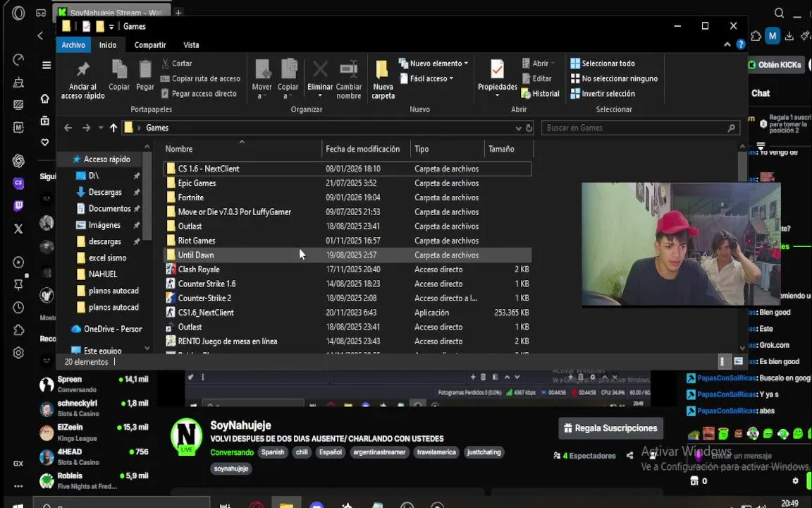Image resolution: width=812 pixels, height=508 pixels.
Task: Select the Until Dawn folder
Action: (x=347, y=255)
